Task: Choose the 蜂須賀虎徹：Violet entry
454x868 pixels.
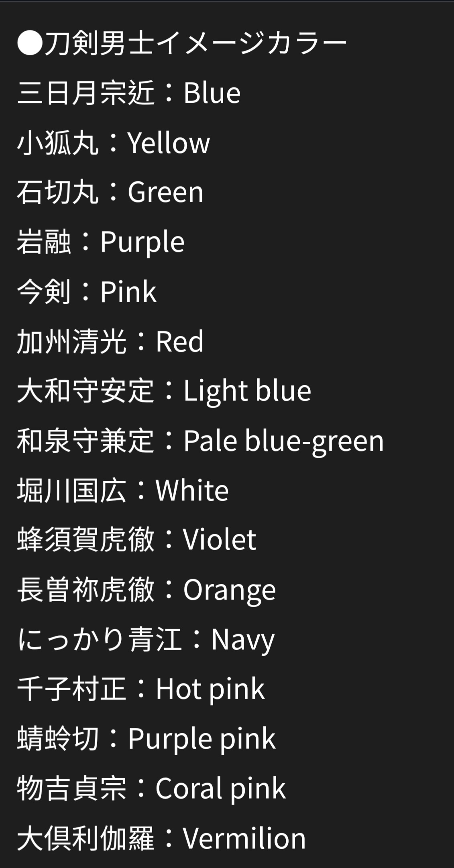Action: coord(136,539)
